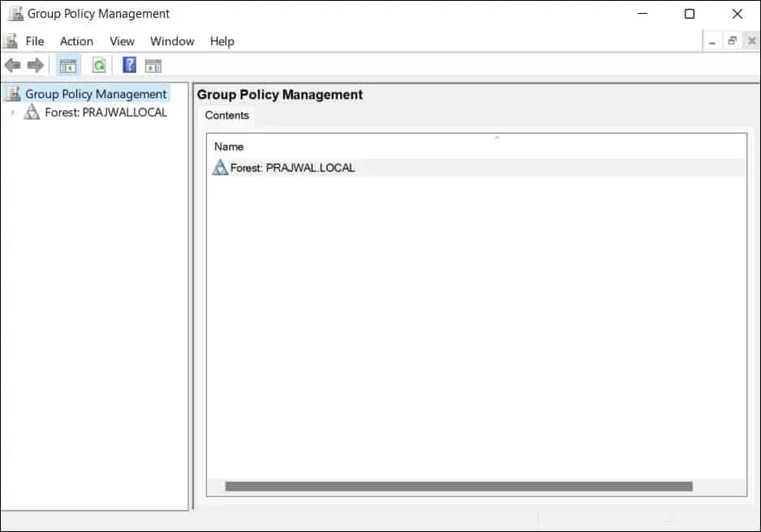Select Forest: PRAJWAL.LOCAL row in Contents list
This screenshot has width=761, height=532.
tap(479, 168)
